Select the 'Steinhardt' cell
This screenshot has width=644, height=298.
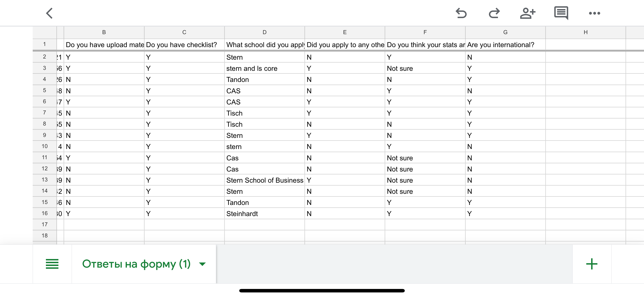(264, 214)
